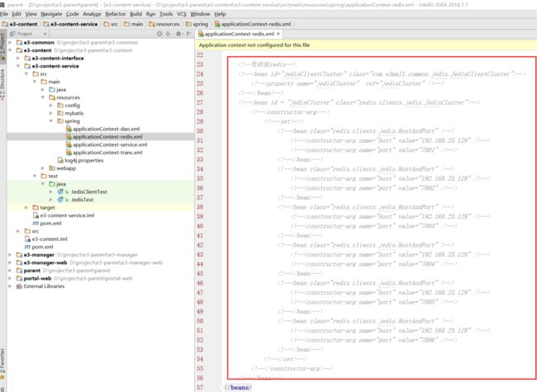The image size is (537, 392).
Task: Select the applicationContext-redis.xml editor tab
Action: (239, 34)
